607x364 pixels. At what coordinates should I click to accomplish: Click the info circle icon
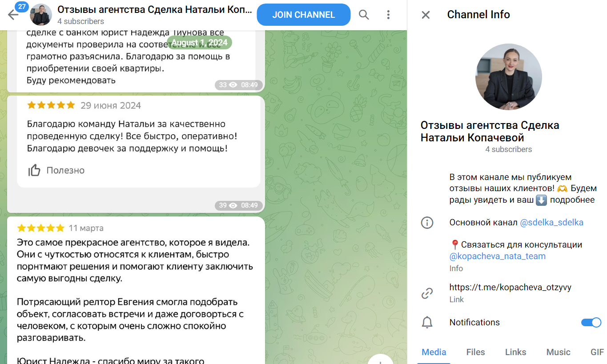427,223
